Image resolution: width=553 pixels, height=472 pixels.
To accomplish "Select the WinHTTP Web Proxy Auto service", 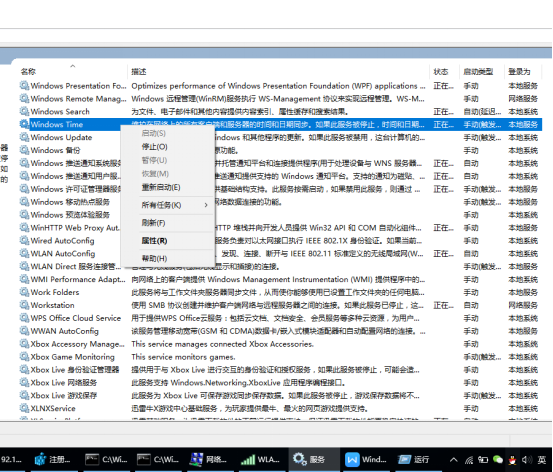I will [75, 228].
